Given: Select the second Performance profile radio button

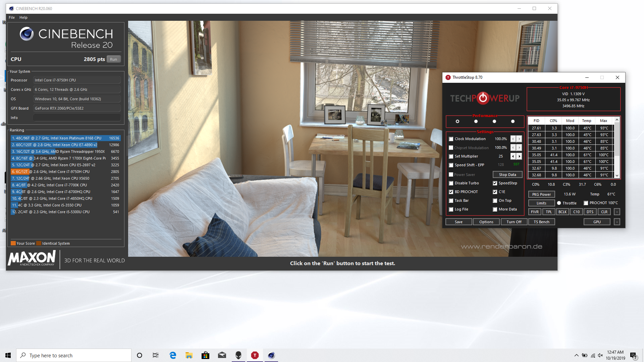Looking at the screenshot, I should (x=476, y=121).
